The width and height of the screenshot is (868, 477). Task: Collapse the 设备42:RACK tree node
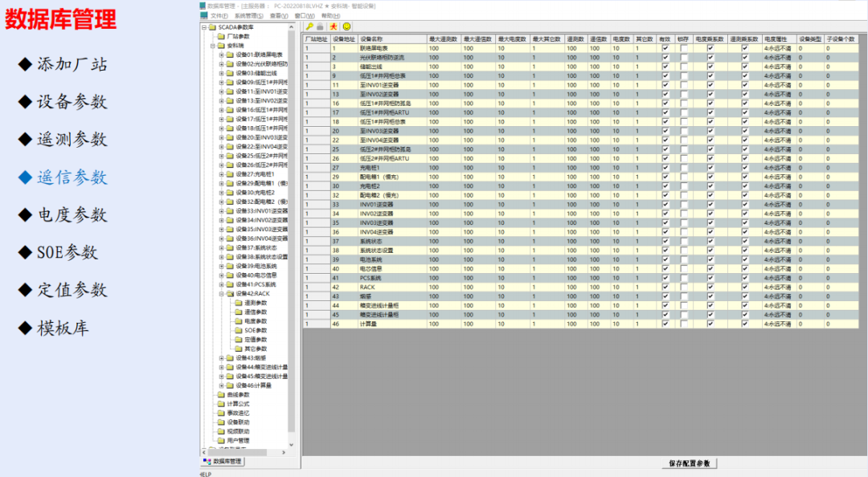[222, 294]
